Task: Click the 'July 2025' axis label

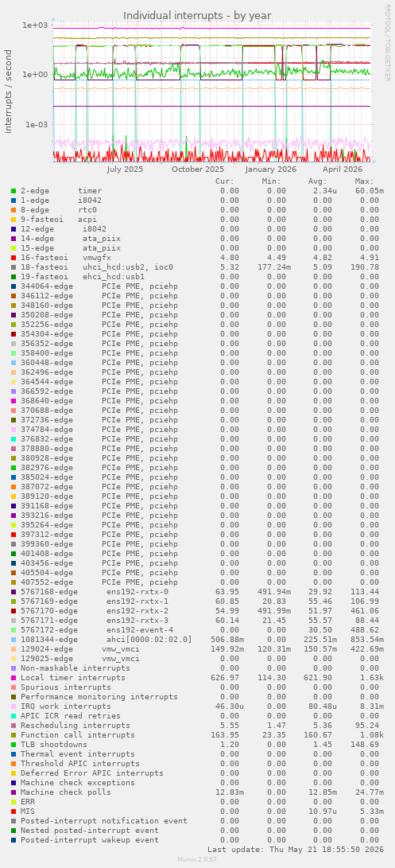Action: click(125, 169)
